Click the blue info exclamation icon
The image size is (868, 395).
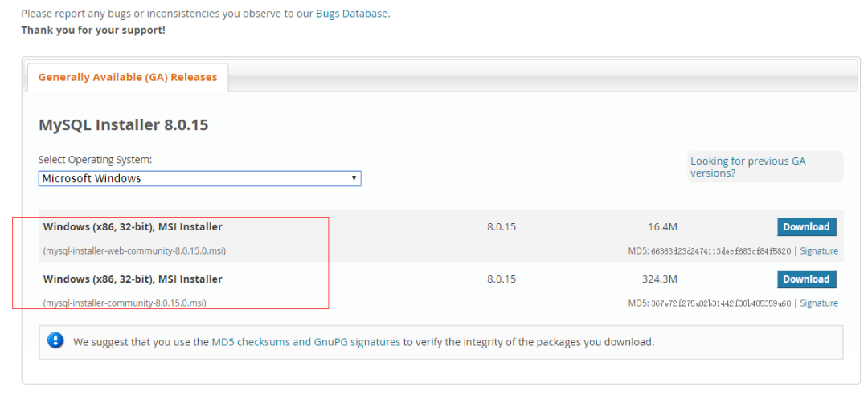tap(55, 341)
